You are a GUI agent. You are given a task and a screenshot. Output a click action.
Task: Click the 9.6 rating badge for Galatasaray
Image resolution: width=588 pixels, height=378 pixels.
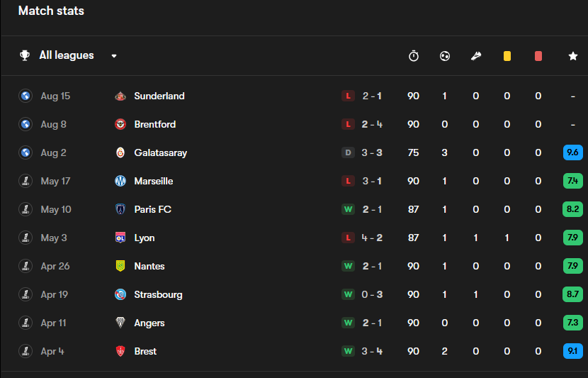tap(573, 152)
